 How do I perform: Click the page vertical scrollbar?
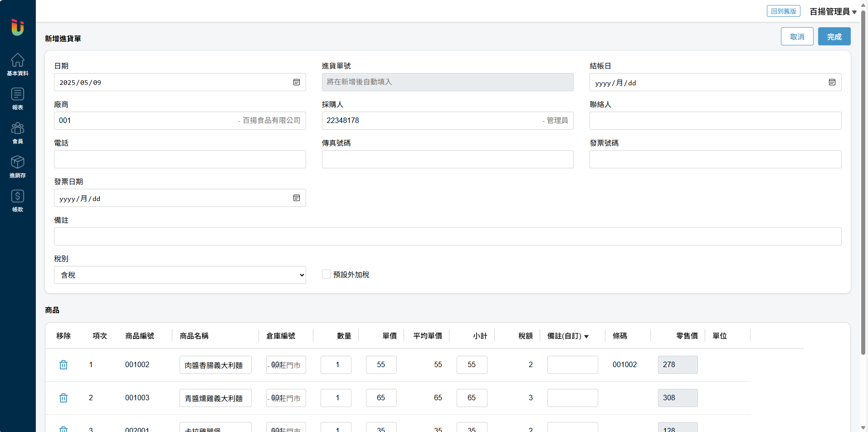point(863,182)
